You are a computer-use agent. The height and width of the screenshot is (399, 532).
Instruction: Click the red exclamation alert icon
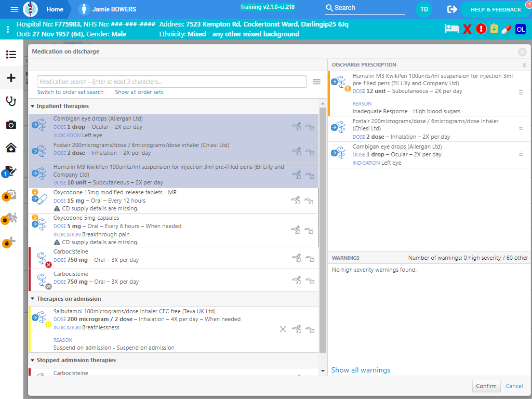click(x=481, y=29)
